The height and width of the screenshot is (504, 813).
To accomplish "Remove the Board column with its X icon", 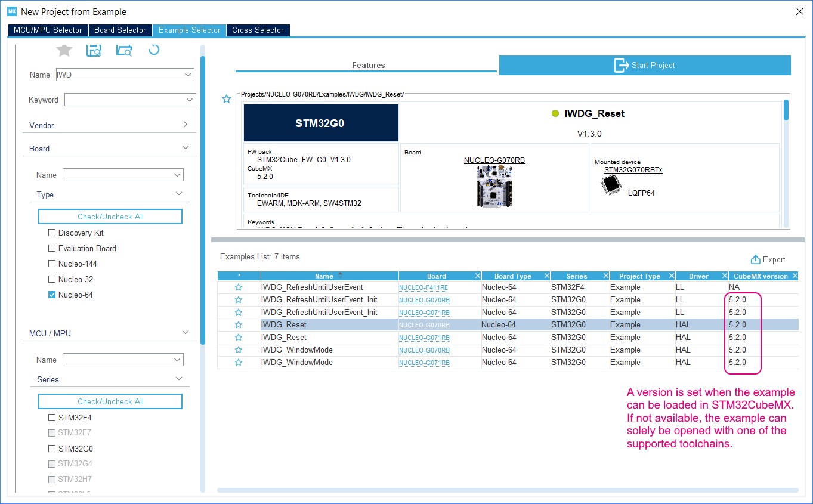I will point(477,276).
